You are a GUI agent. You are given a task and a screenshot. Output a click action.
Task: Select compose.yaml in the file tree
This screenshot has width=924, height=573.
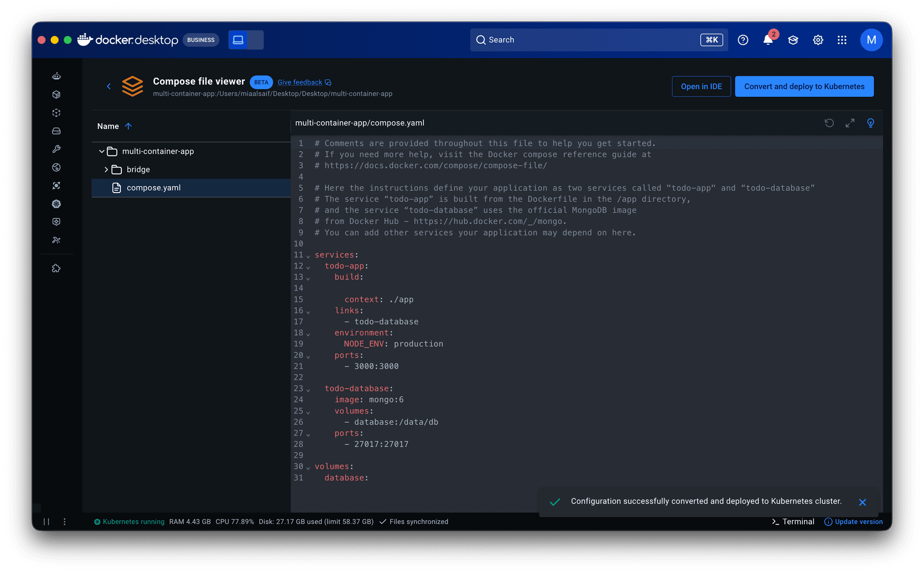[x=154, y=188]
